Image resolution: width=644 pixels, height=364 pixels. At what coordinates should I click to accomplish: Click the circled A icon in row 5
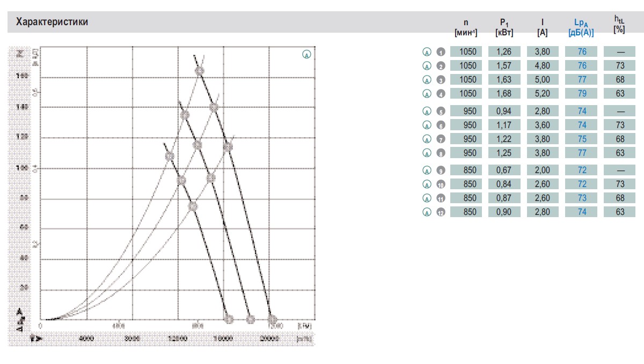(427, 112)
